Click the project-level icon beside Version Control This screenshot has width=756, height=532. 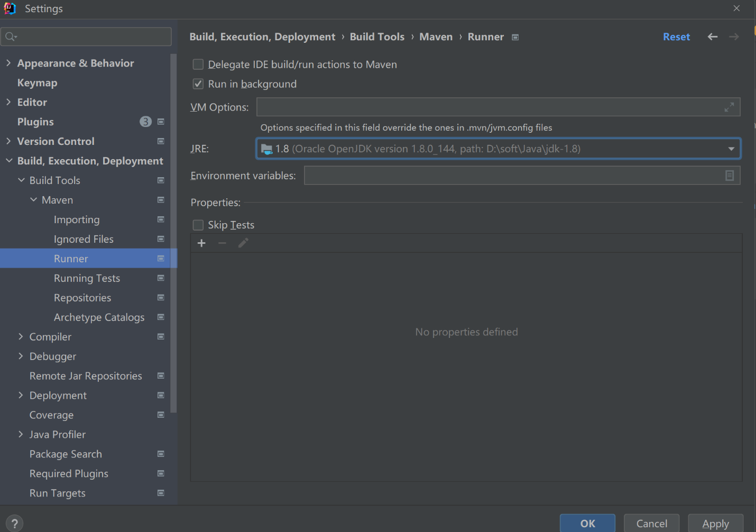[161, 141]
